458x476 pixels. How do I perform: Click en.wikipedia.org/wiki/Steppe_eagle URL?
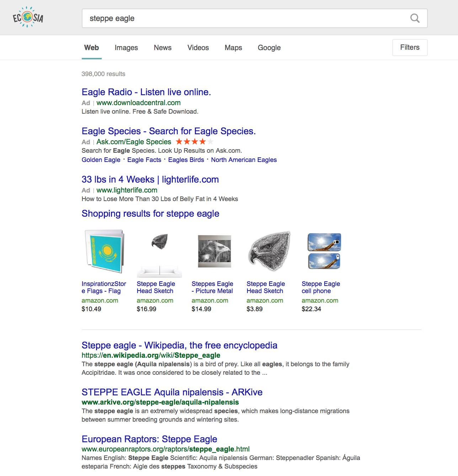click(151, 355)
